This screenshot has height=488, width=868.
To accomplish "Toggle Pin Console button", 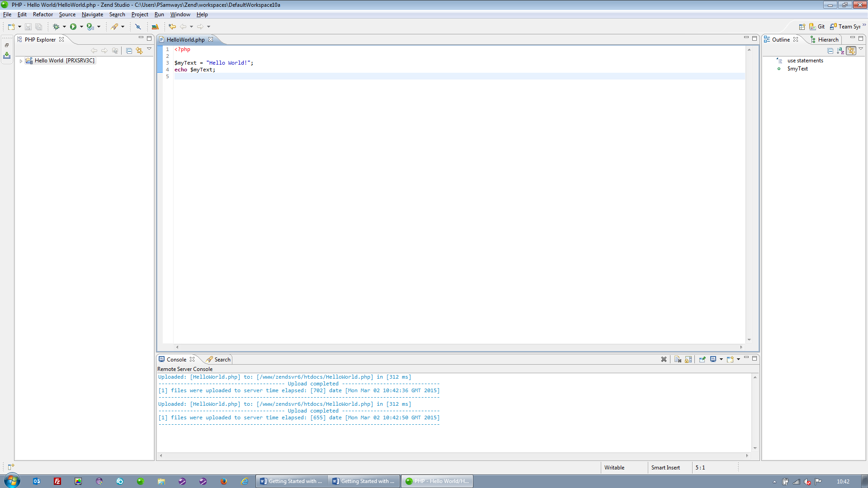I will point(702,359).
